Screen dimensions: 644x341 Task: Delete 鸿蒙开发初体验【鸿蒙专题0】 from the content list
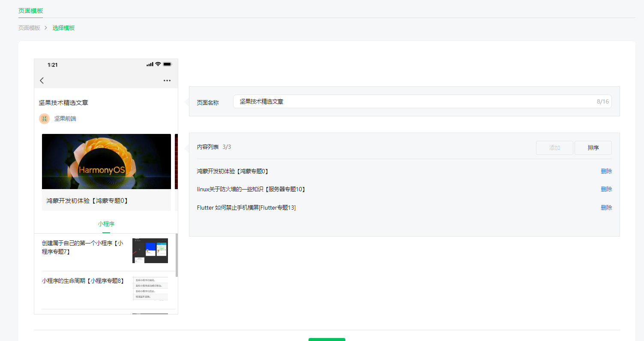click(x=606, y=171)
